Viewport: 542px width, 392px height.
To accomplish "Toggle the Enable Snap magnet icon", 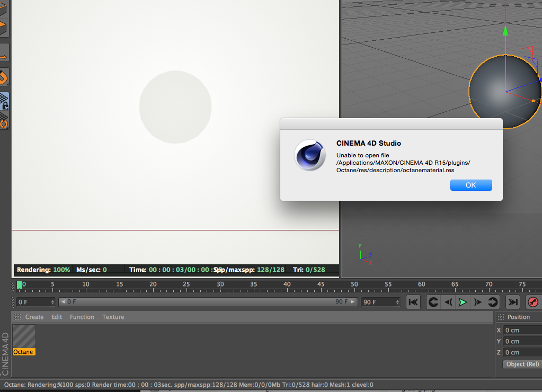I will [x=4, y=77].
